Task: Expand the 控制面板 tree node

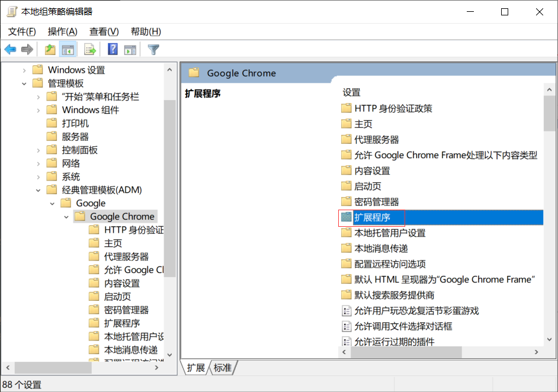Action: point(39,150)
